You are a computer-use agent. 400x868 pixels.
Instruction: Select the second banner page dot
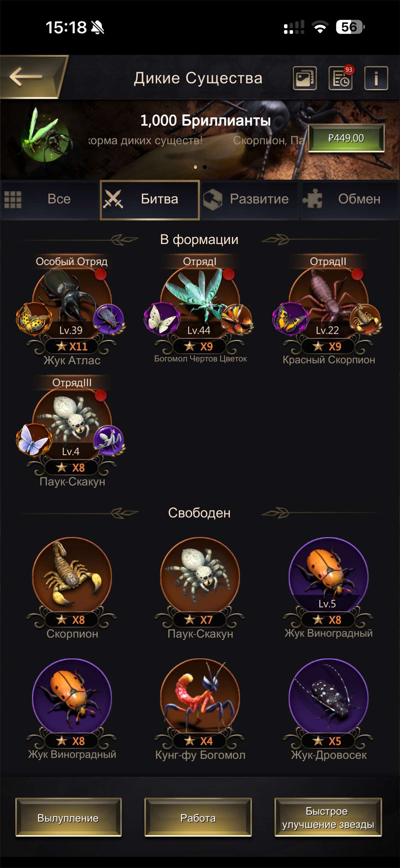205,167
